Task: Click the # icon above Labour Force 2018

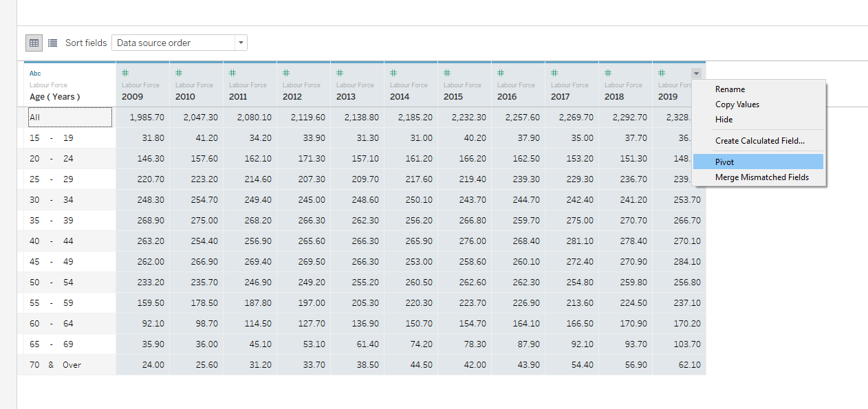Action: coord(608,71)
